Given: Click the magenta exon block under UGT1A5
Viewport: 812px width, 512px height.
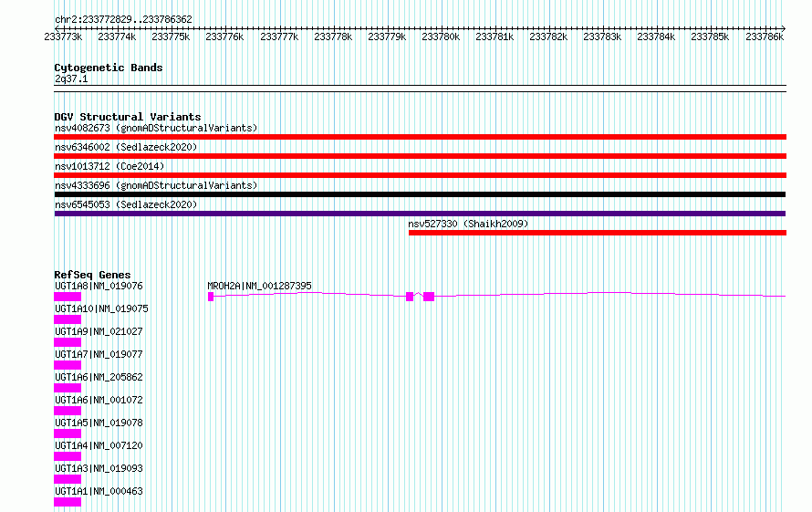Looking at the screenshot, I should pyautogui.click(x=68, y=434).
